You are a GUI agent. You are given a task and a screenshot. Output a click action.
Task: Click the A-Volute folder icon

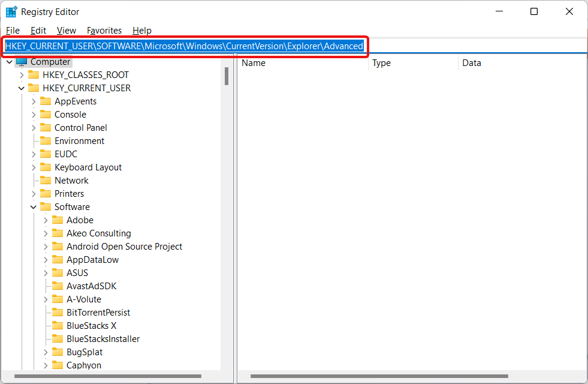click(58, 299)
